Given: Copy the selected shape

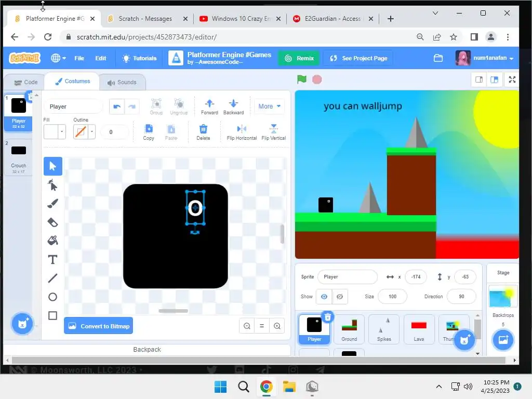Looking at the screenshot, I should pos(149,132).
